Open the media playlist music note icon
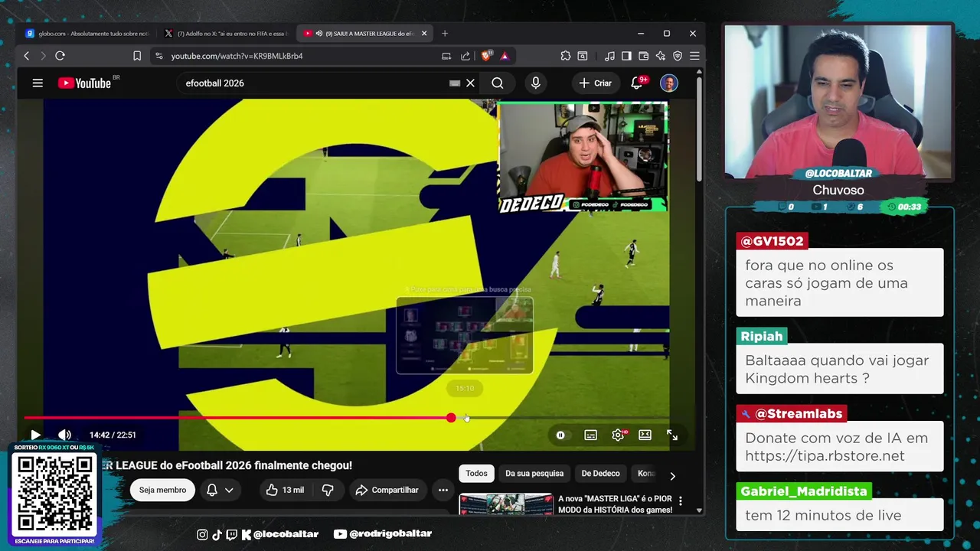Viewport: 980px width, 551px height. (609, 56)
